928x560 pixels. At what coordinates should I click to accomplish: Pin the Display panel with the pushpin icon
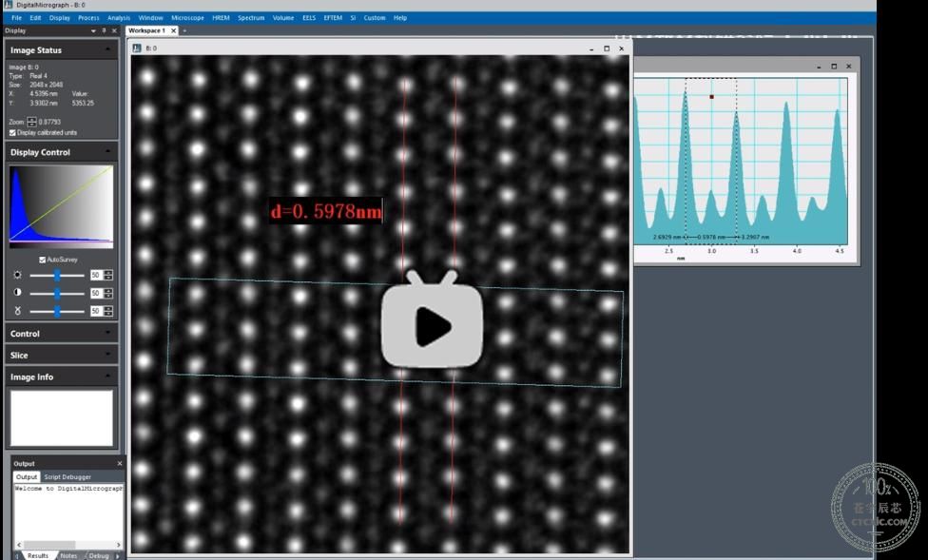click(104, 30)
